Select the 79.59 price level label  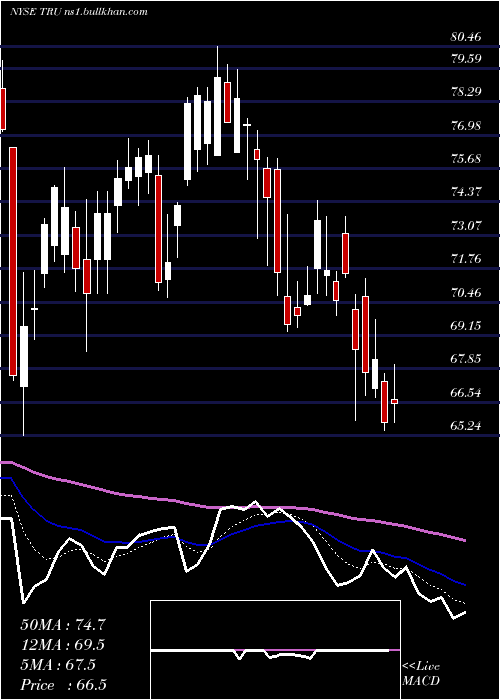pos(466,59)
